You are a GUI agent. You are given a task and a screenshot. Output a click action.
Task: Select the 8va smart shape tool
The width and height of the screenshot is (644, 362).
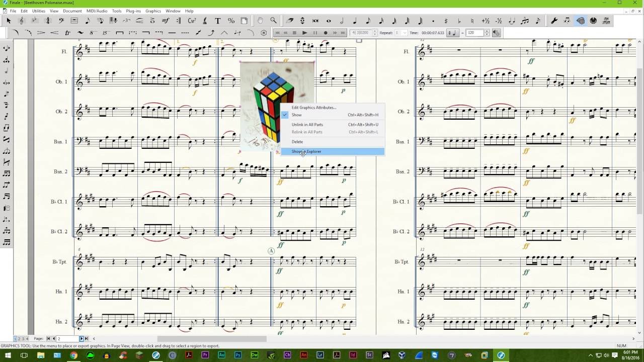coord(93,33)
